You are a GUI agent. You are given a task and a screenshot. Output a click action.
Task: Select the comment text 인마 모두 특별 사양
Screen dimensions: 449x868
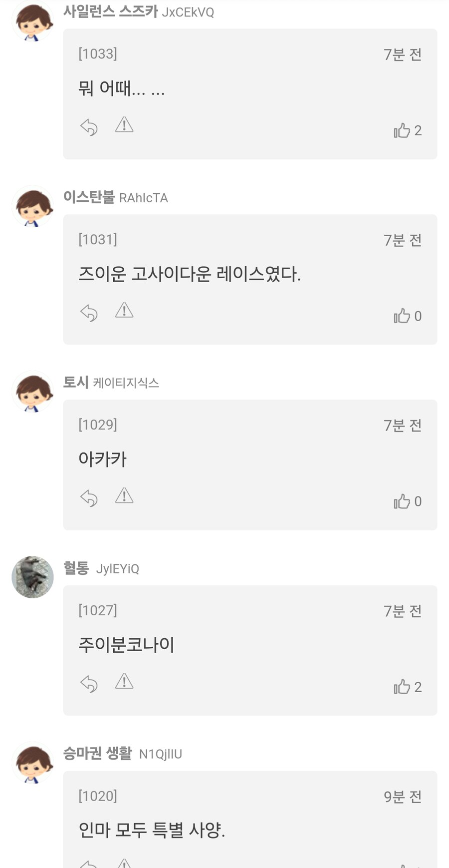(152, 830)
